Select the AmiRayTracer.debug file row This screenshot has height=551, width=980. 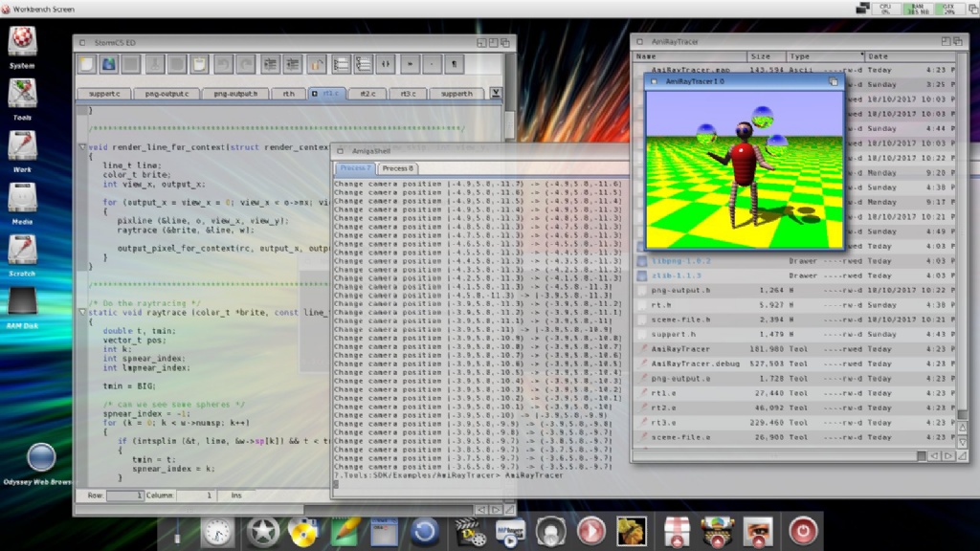pos(795,364)
